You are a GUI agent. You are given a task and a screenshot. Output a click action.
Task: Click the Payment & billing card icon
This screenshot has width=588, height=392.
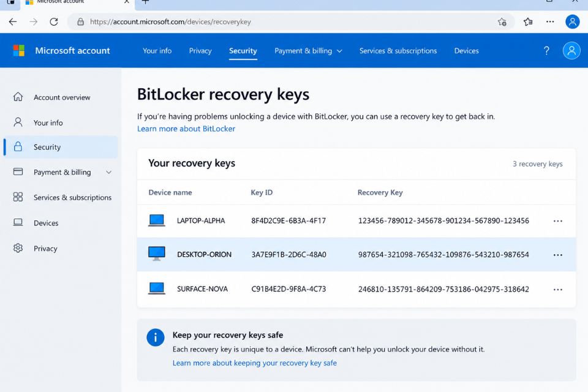pos(18,171)
